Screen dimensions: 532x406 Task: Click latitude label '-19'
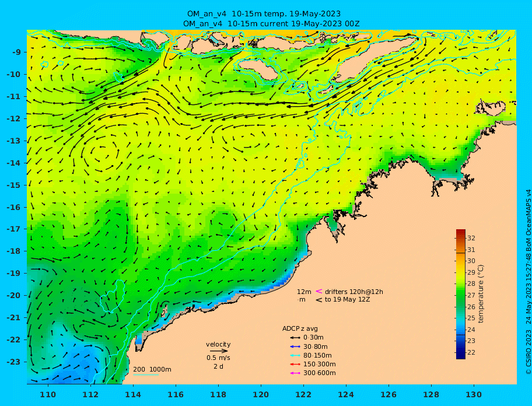[15, 274]
